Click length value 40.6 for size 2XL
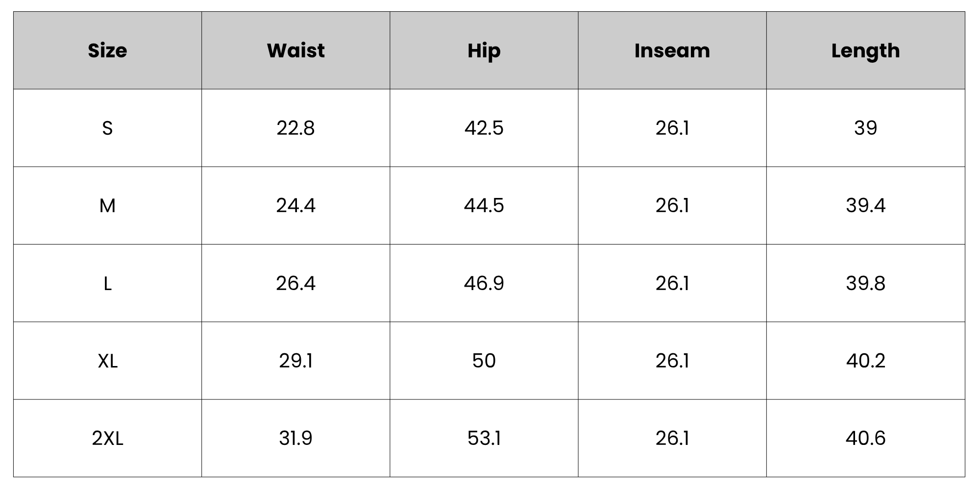This screenshot has height=490, width=980. 865,438
